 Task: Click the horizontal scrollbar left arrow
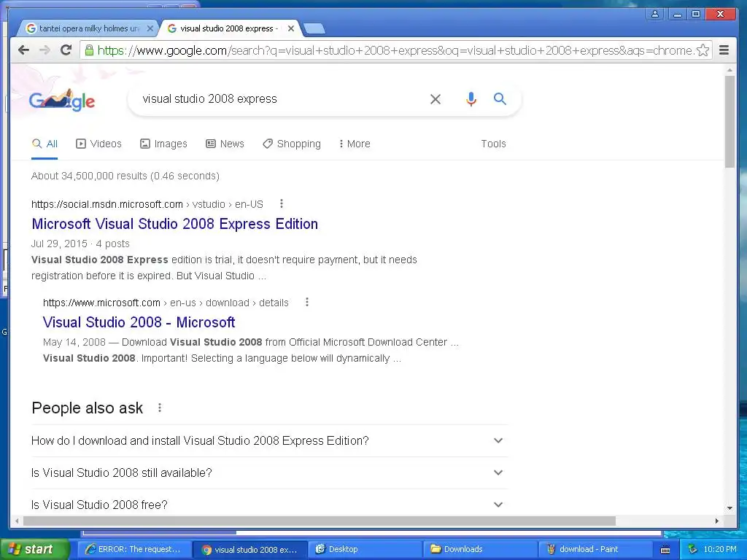tap(17, 521)
